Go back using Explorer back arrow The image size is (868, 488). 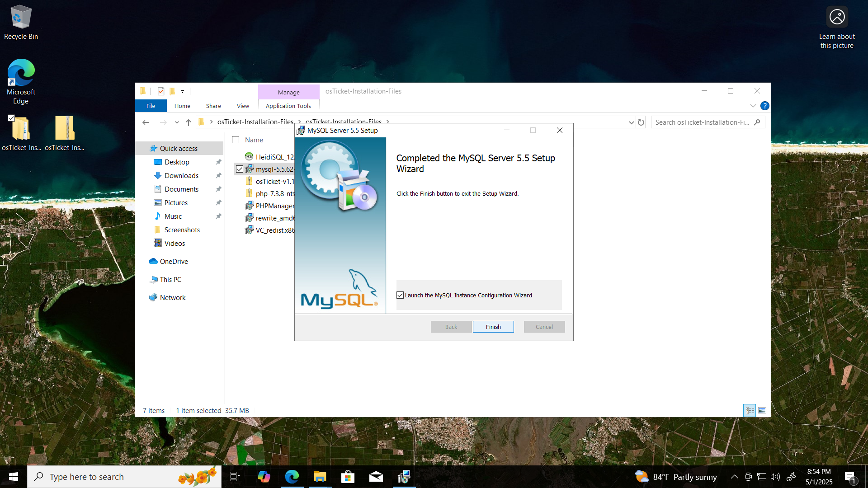[146, 122]
